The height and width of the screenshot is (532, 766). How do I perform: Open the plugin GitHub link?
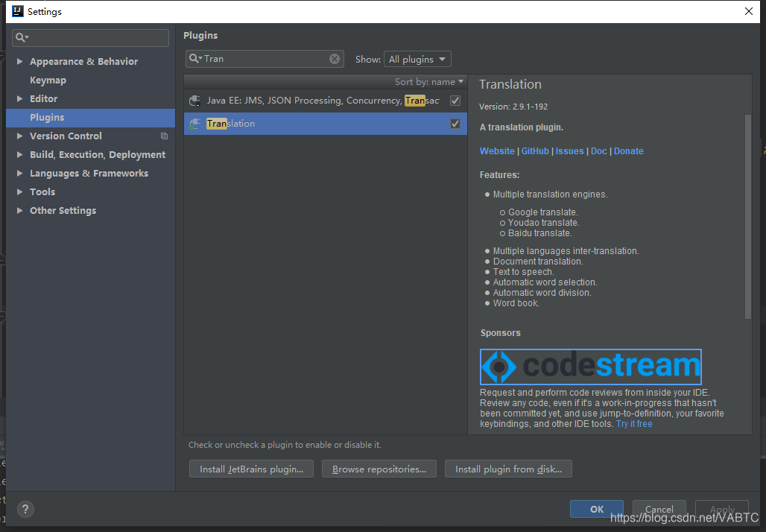(535, 151)
